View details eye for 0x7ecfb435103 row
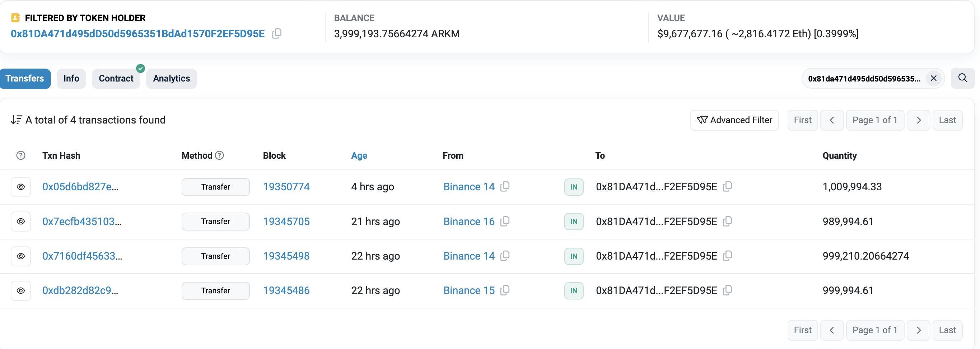The image size is (980, 349). [21, 222]
